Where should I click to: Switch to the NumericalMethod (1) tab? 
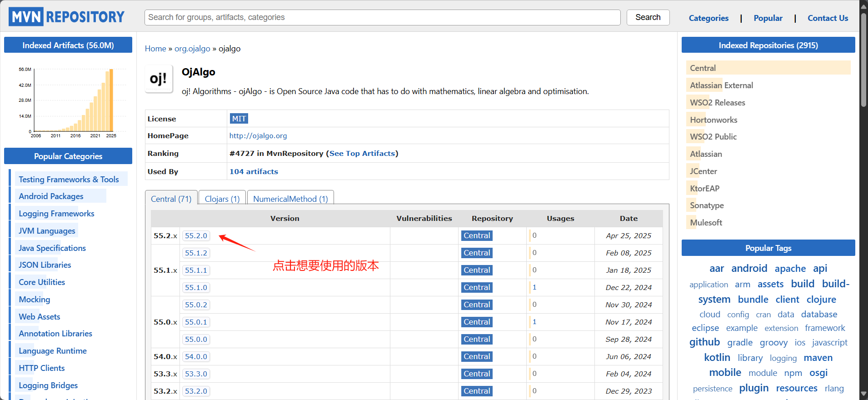click(x=290, y=199)
